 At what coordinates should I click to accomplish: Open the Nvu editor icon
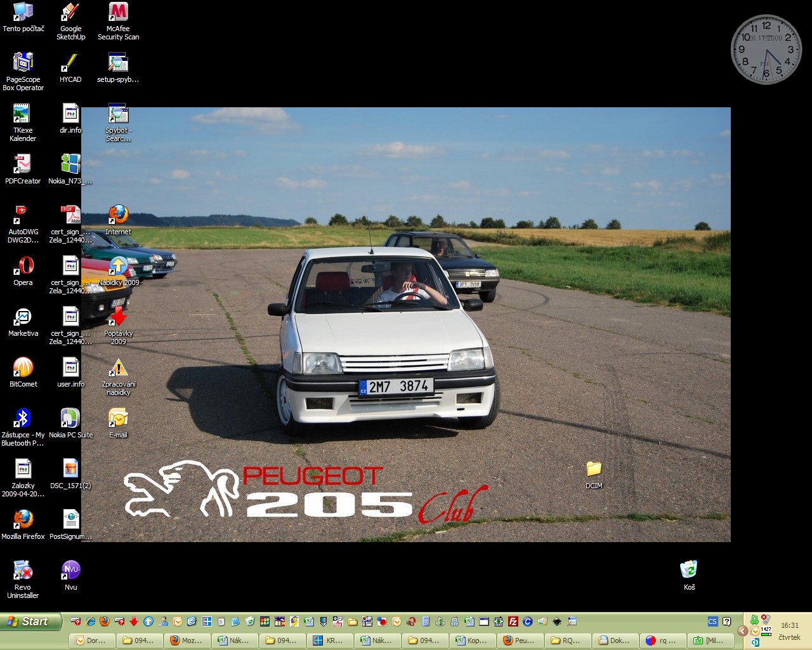tap(70, 571)
